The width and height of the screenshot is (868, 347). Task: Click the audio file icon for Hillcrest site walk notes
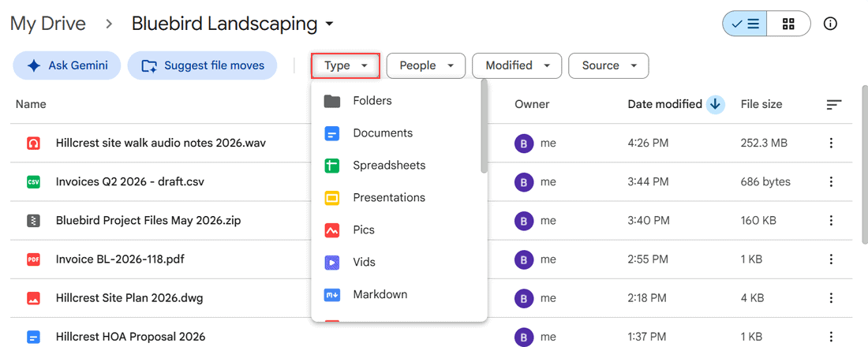tap(34, 144)
